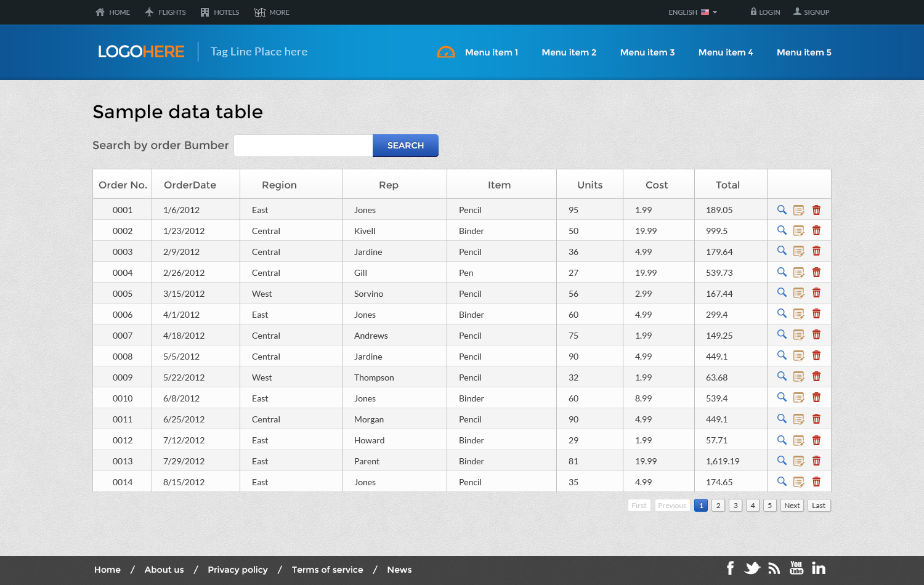
Task: Select Menu item 3 in the header
Action: pos(647,52)
